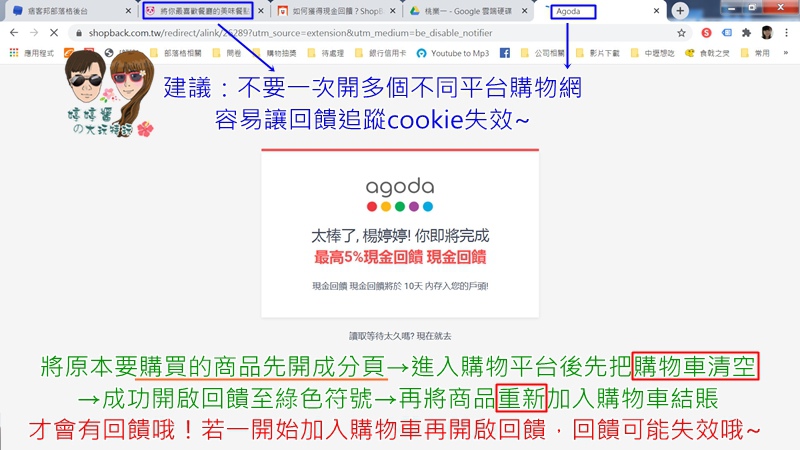Open the 影片下載 bookmark folder
The height and width of the screenshot is (450, 800).
click(x=597, y=53)
